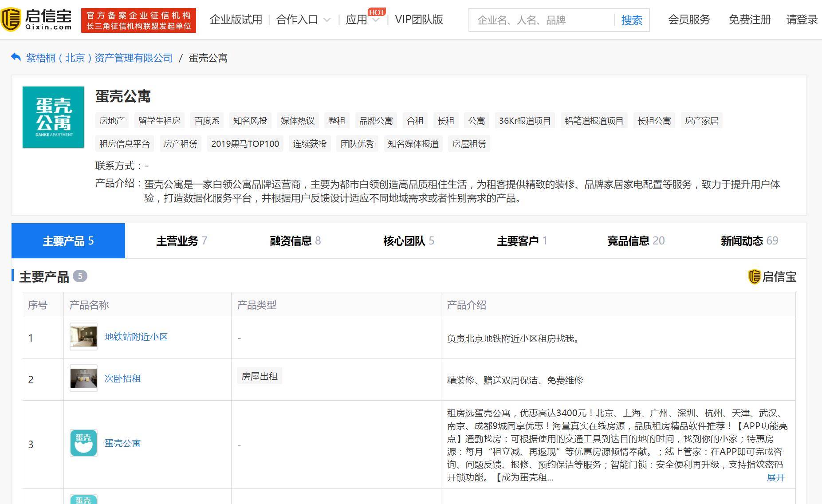
Task: Open the 次卧招租 product thumbnail
Action: (83, 378)
